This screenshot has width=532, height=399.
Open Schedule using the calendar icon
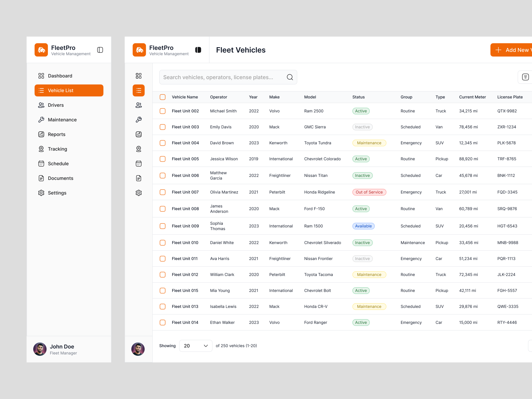point(139,164)
